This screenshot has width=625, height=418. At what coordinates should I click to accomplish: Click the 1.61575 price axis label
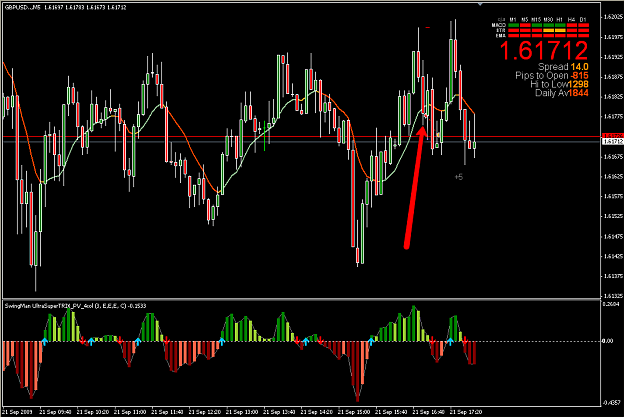pyautogui.click(x=613, y=196)
